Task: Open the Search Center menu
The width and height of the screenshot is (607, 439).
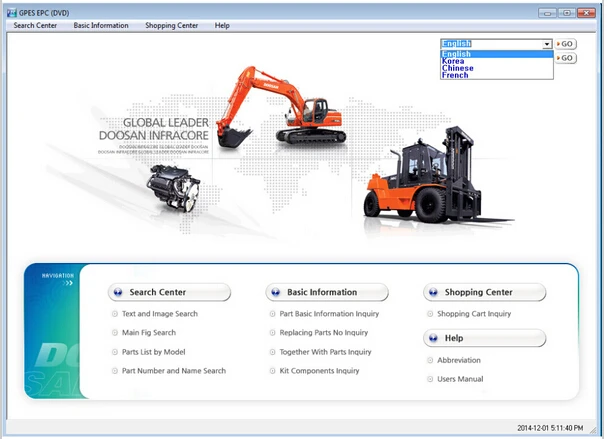Action: pos(35,26)
